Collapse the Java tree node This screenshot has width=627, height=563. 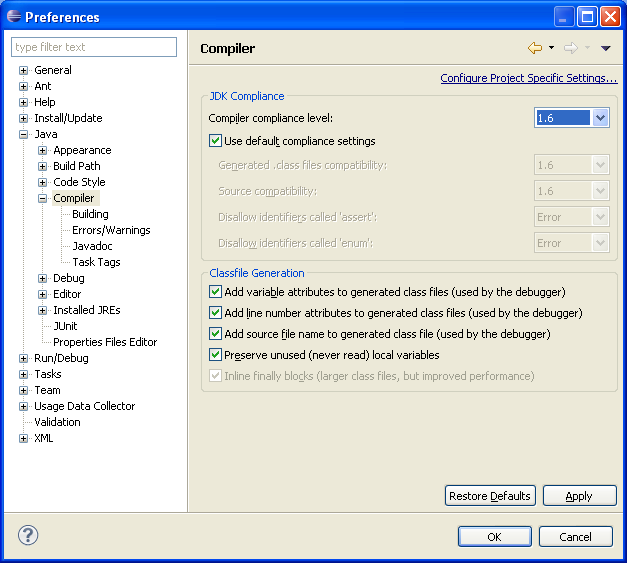(23, 134)
